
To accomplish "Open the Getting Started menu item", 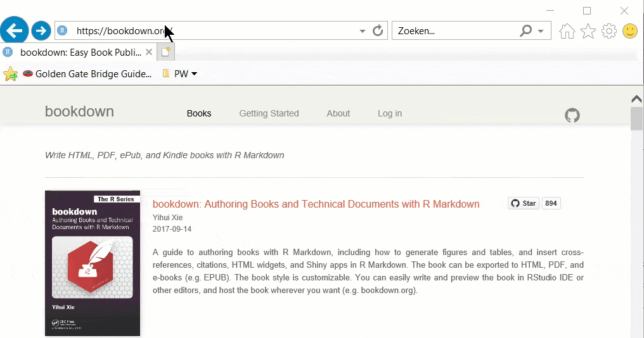I will point(269,113).
